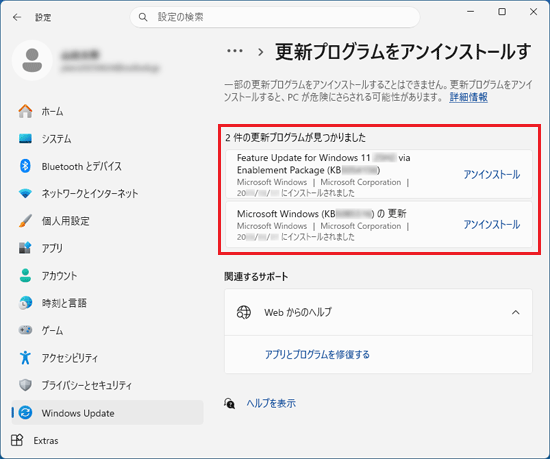
Task: Open the 詳細情報 link
Action: pyautogui.click(x=468, y=97)
